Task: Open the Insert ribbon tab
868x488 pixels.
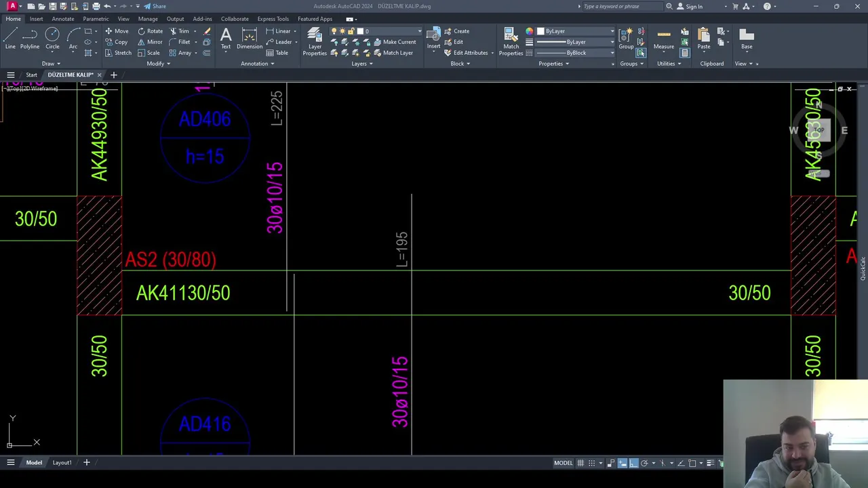Action: click(x=36, y=19)
